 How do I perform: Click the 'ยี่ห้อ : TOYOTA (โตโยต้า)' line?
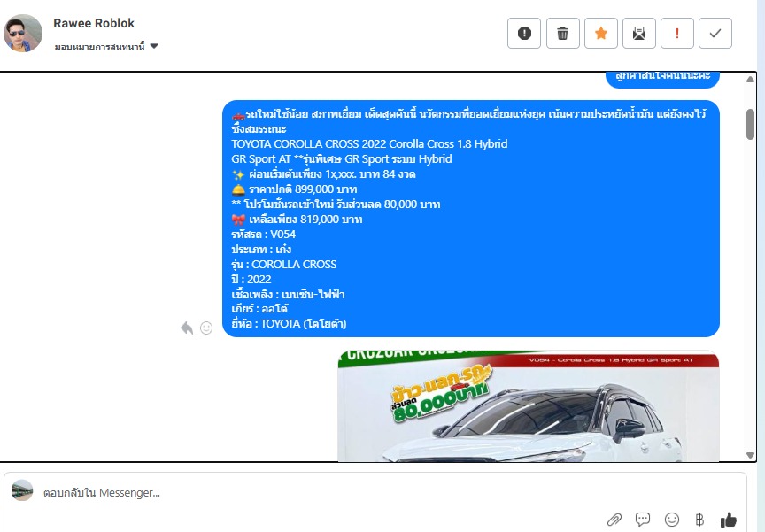tap(289, 323)
